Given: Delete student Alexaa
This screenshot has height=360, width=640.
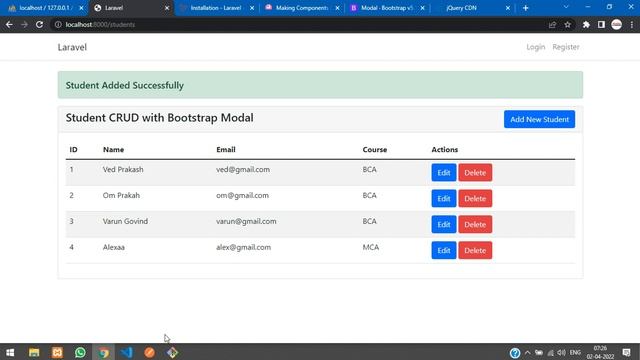Looking at the screenshot, I should (x=475, y=250).
